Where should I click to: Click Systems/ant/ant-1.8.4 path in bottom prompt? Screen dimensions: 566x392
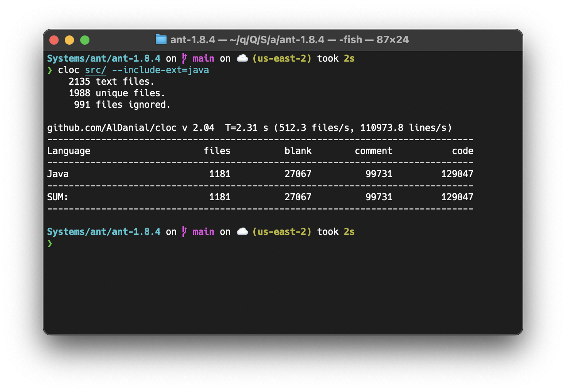click(x=104, y=232)
